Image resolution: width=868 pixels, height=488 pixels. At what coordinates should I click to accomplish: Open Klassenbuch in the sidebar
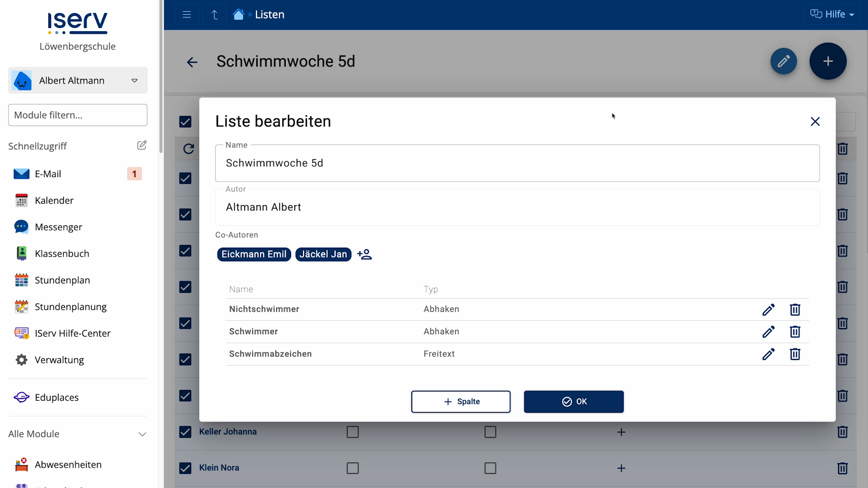pos(62,253)
